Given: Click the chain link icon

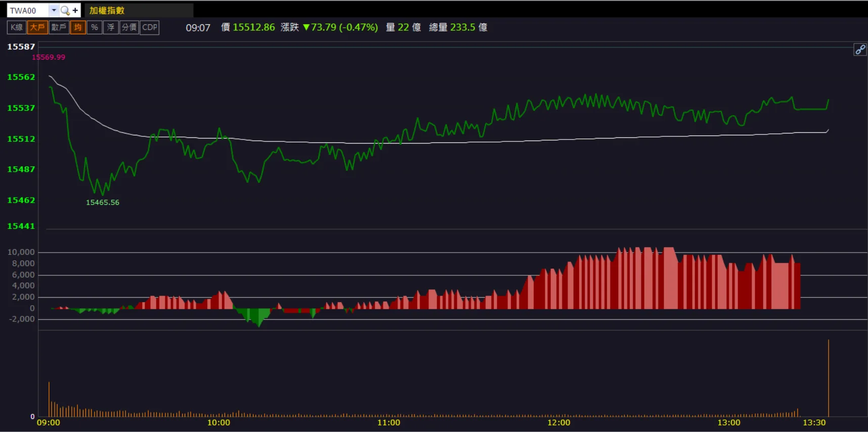Looking at the screenshot, I should pos(860,50).
